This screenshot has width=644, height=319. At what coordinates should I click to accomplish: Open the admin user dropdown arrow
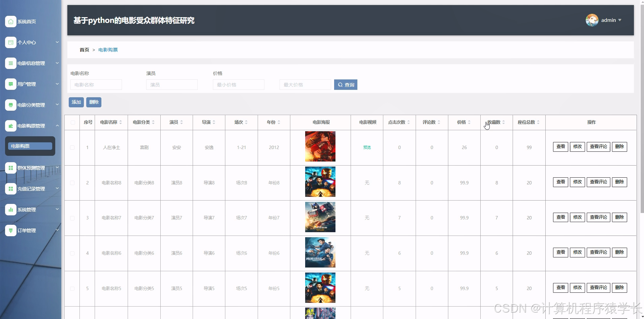[620, 20]
